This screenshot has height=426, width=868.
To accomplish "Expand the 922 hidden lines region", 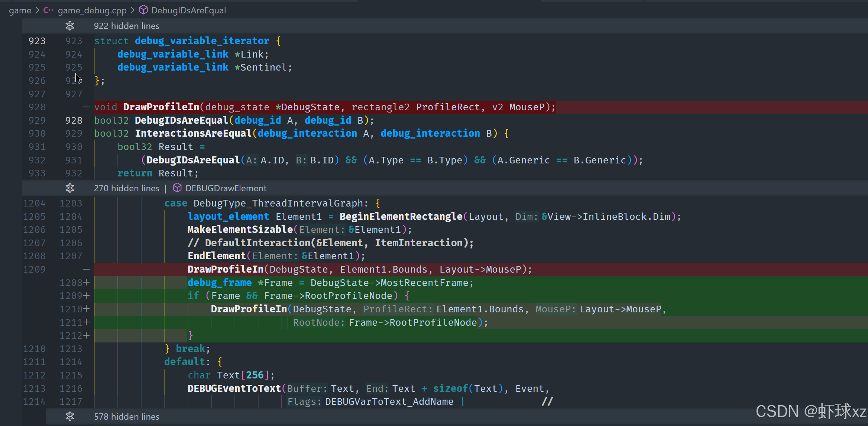I will [126, 26].
